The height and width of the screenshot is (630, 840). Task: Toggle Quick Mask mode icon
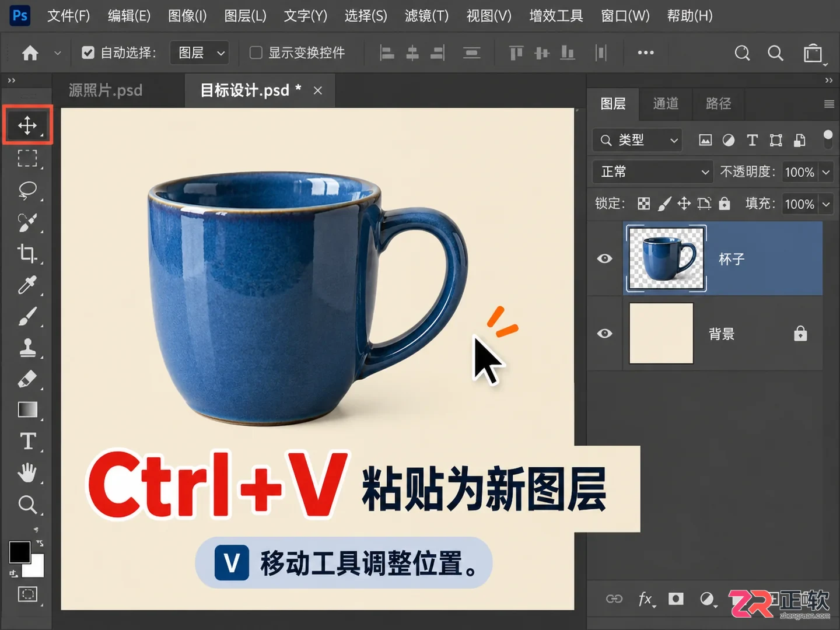click(x=27, y=594)
